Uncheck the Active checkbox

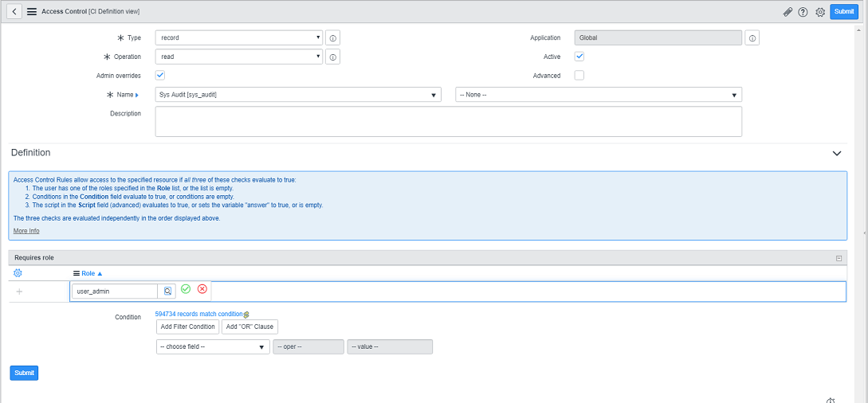(579, 57)
